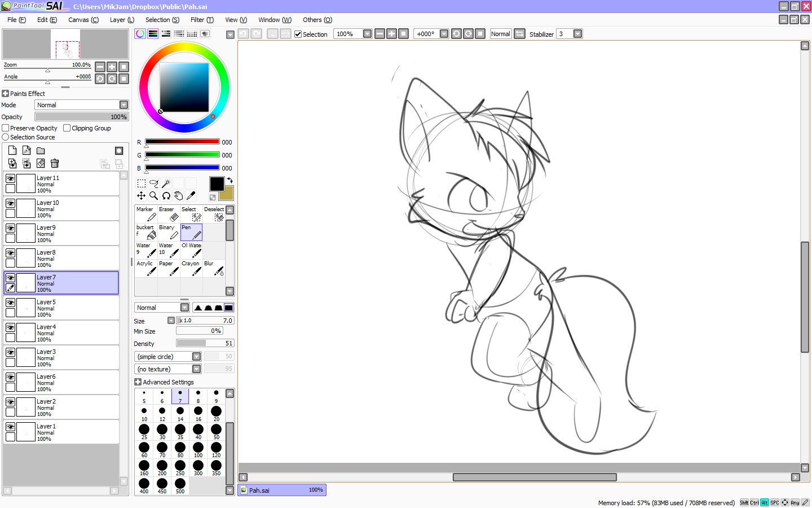Swap foreground and background colors
The height and width of the screenshot is (508, 812).
(230, 181)
